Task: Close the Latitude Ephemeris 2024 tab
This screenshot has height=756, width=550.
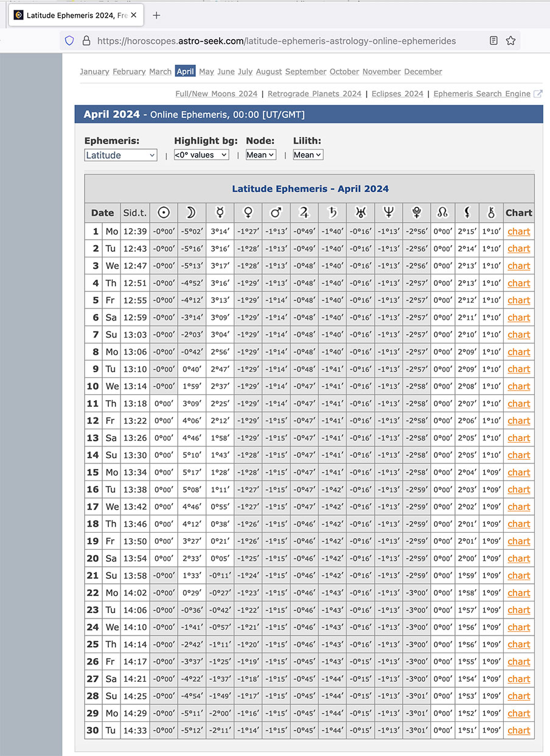Action: coord(134,15)
